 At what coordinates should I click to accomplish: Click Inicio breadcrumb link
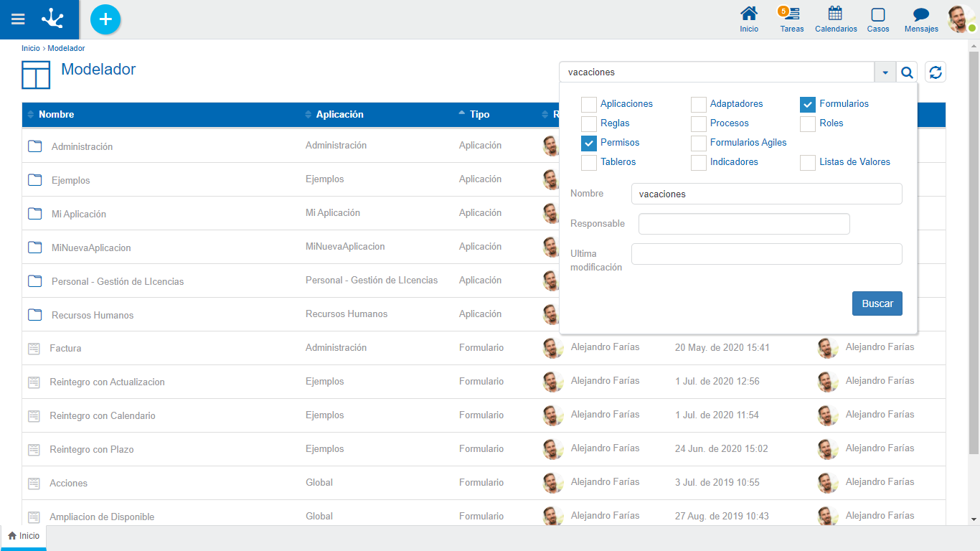31,48
